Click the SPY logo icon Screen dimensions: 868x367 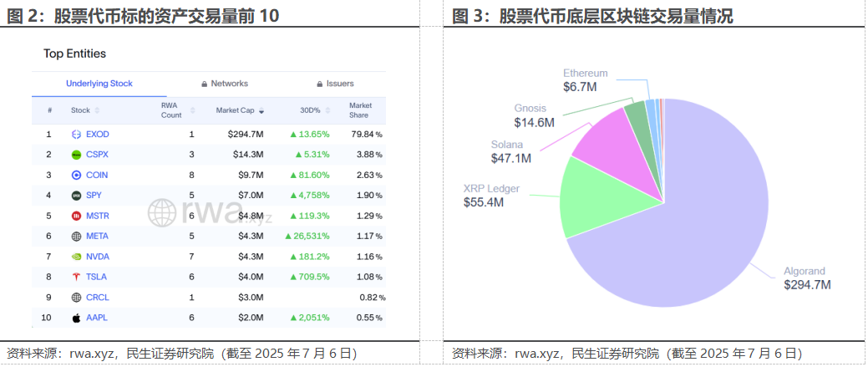click(x=76, y=196)
